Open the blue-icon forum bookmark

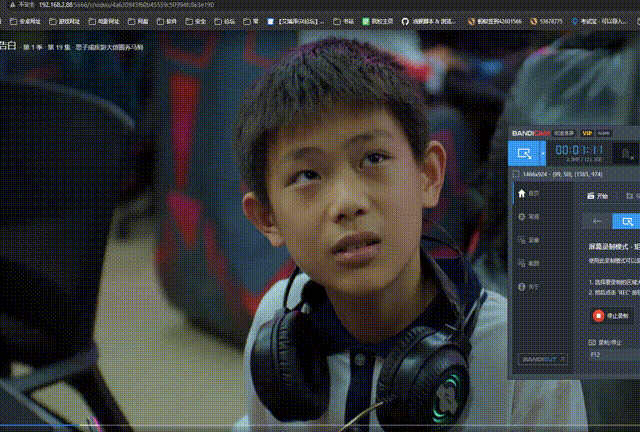click(x=296, y=21)
